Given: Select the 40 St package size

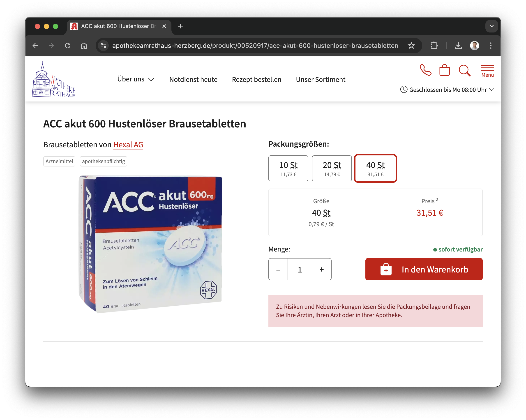Looking at the screenshot, I should tap(375, 168).
